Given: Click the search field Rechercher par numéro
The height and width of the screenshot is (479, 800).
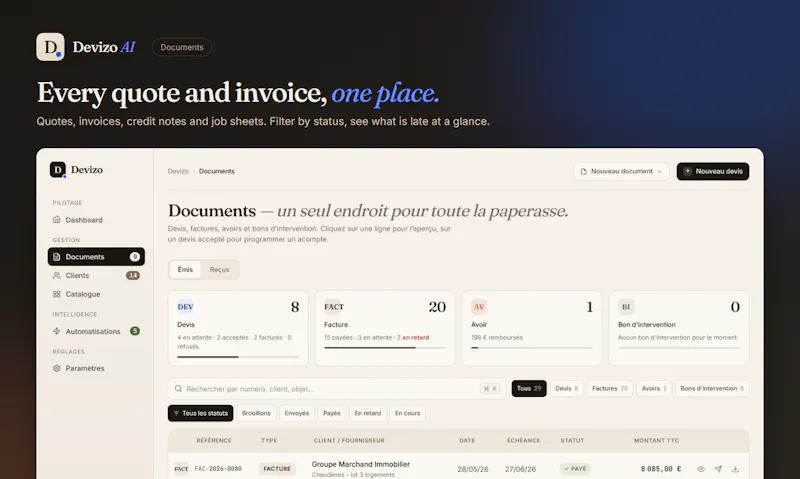Looking at the screenshot, I should pyautogui.click(x=337, y=389).
